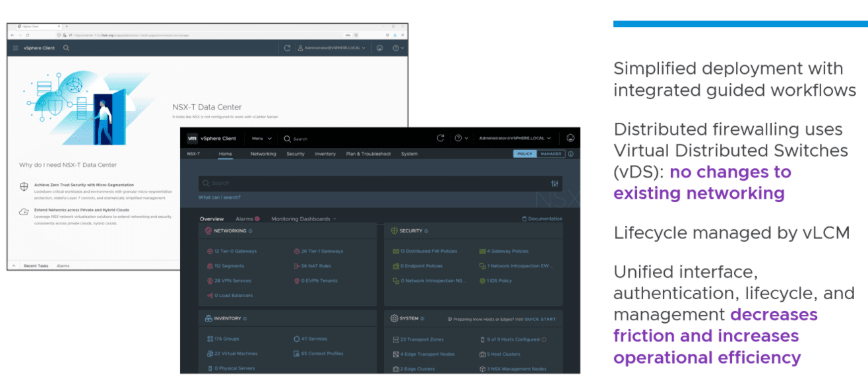The width and height of the screenshot is (868, 377).
Task: Open 5 Host Clusters
Action: (500, 354)
